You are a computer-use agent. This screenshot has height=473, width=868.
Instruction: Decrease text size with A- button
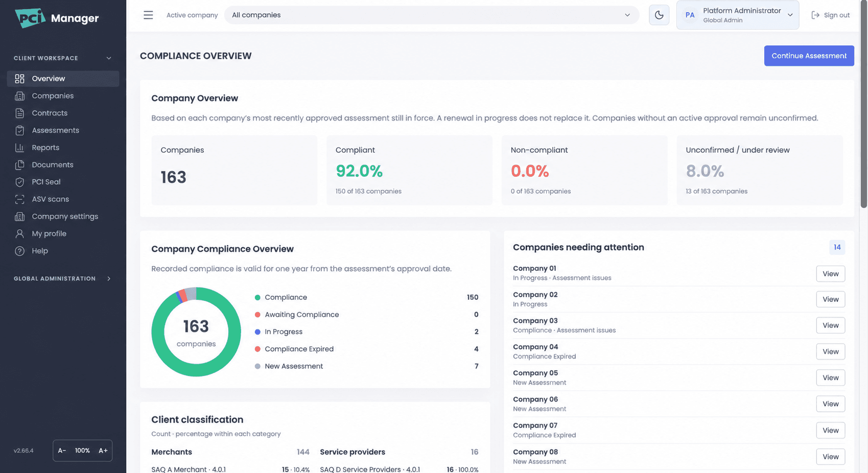(62, 451)
